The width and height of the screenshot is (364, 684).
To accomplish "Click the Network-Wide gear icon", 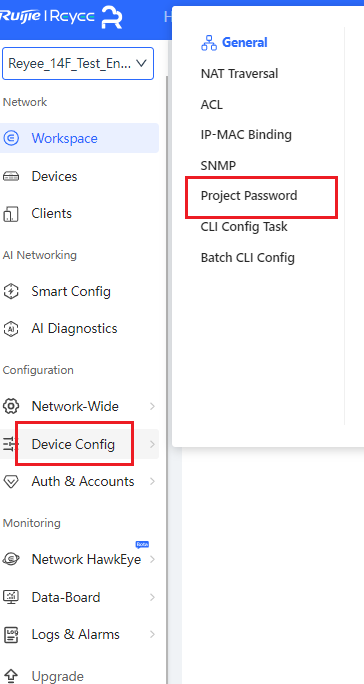I will point(10,407).
